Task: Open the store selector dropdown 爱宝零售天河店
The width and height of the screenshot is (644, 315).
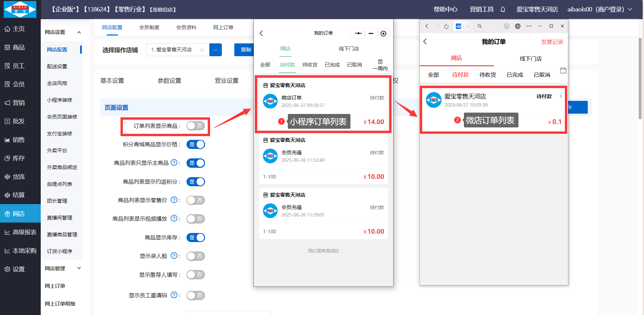Action: tap(178, 50)
